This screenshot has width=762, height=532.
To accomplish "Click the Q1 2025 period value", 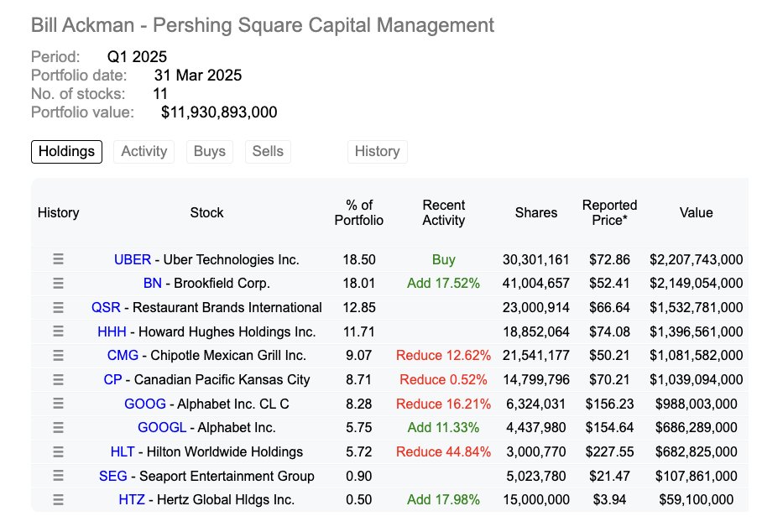I will pos(137,57).
